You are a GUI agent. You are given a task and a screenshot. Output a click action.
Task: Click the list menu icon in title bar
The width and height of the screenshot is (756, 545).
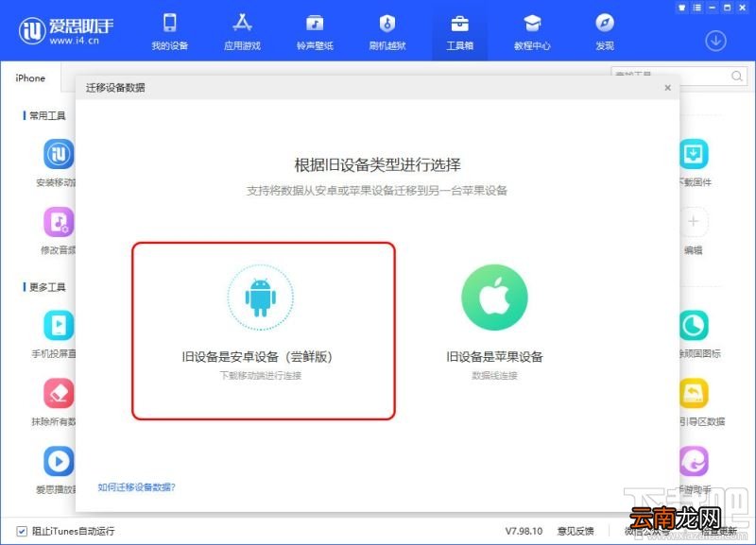point(697,8)
